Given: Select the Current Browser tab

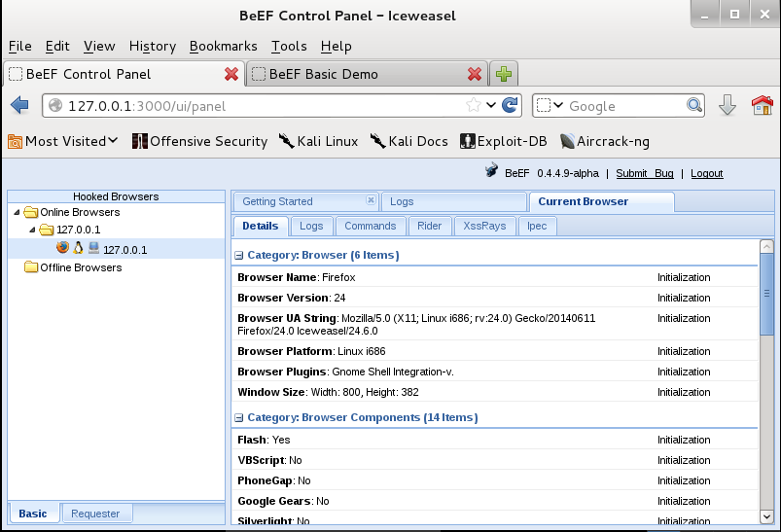Looking at the screenshot, I should pos(602,201).
